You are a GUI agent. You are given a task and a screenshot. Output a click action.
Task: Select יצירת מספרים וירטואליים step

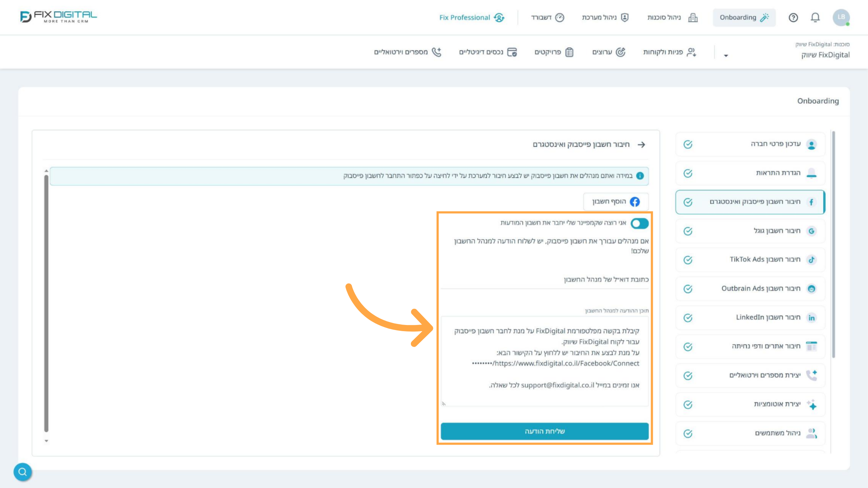click(750, 376)
